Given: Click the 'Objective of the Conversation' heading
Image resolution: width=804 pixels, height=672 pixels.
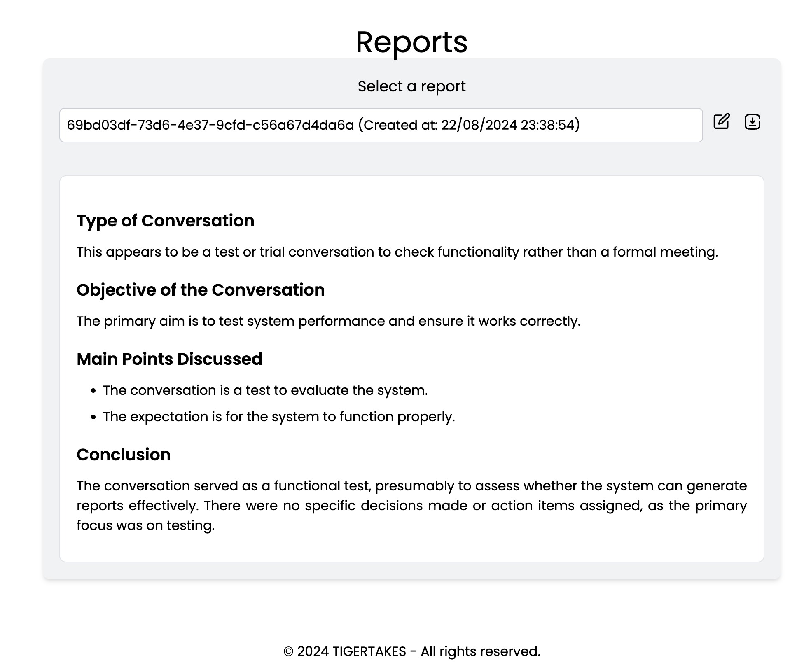Looking at the screenshot, I should [x=201, y=290].
